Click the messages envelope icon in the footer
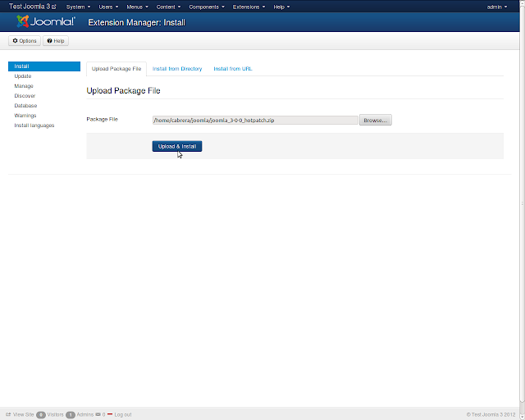 coord(98,414)
